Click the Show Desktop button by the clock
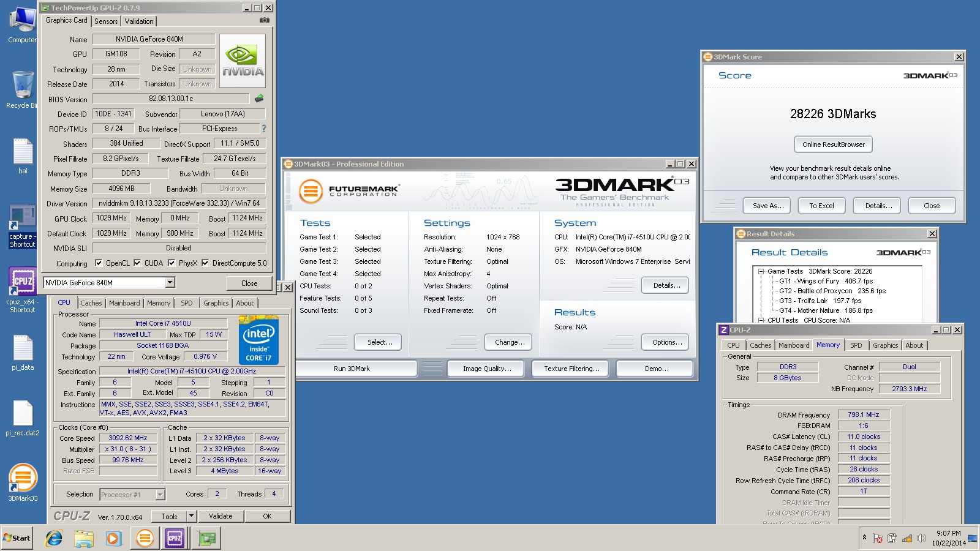Viewport: 980px width, 551px height. point(973,538)
